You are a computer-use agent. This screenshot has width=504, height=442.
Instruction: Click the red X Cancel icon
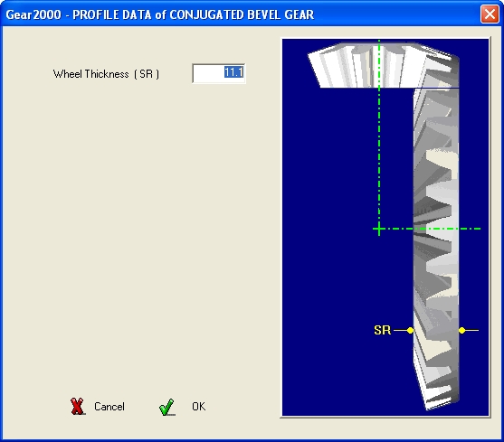click(78, 407)
